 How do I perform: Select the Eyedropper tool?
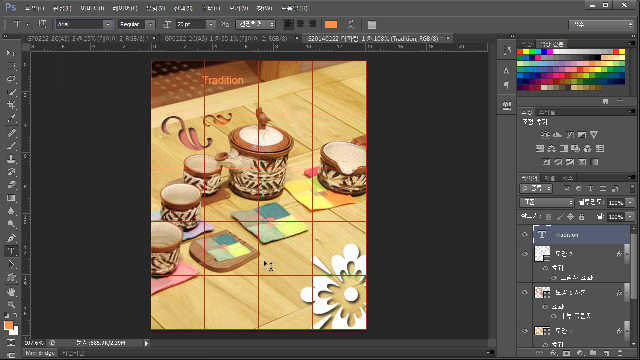click(11, 119)
